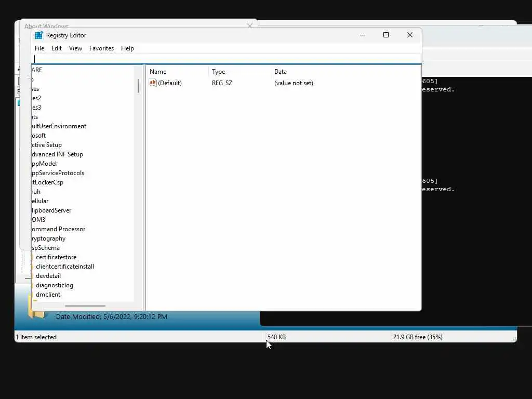Image resolution: width=532 pixels, height=399 pixels.
Task: Open the Favorites menu in Registry Editor
Action: 101,48
